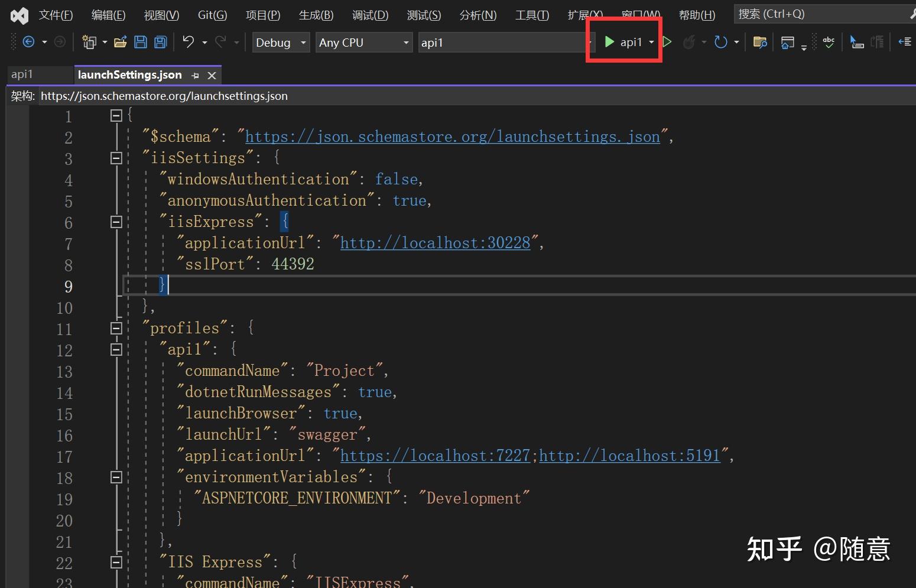Image resolution: width=916 pixels, height=588 pixels.
Task: Collapse the iisSettings block
Action: [x=116, y=158]
